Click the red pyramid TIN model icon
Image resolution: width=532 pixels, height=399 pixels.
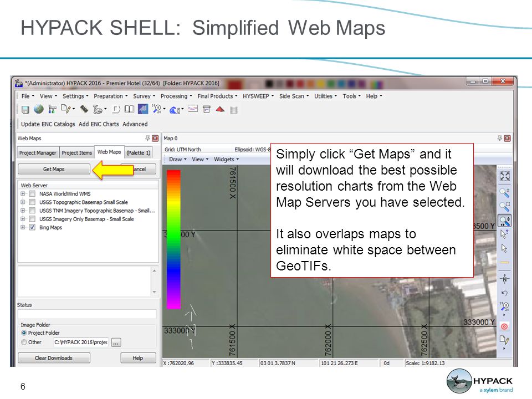pos(220,109)
